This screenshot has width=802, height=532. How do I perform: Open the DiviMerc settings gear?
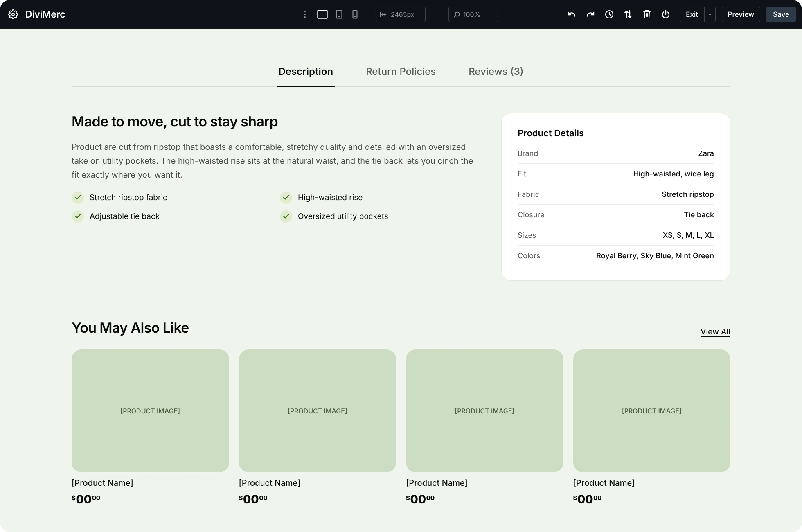point(13,14)
